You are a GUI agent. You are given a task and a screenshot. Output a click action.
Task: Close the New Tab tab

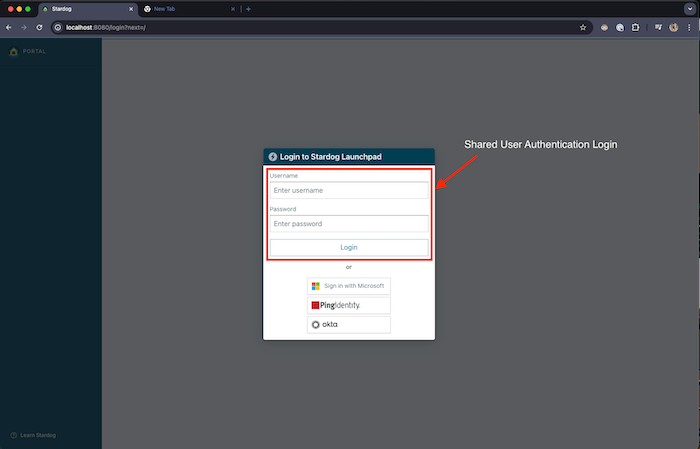point(233,9)
